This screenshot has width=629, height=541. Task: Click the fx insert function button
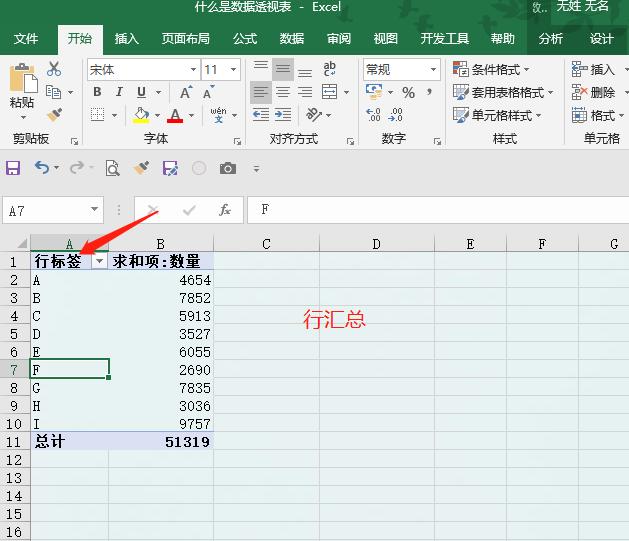coord(225,209)
